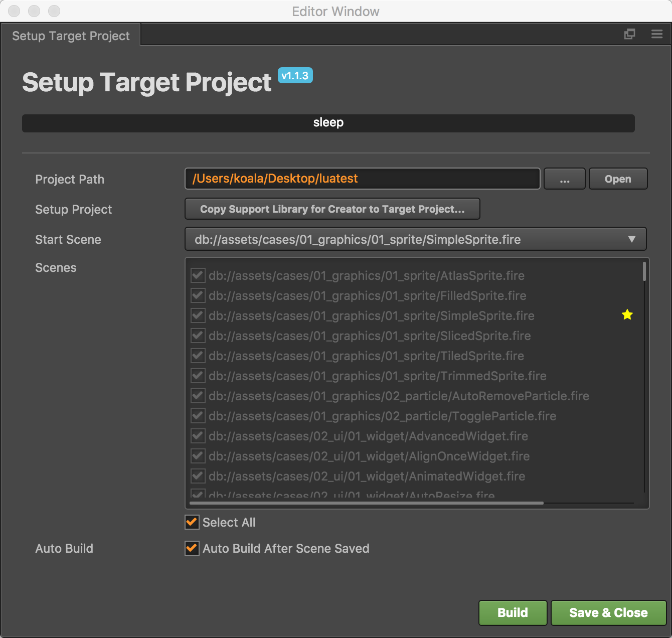This screenshot has width=672, height=638.
Task: Open the Start Scene dropdown
Action: (x=416, y=239)
